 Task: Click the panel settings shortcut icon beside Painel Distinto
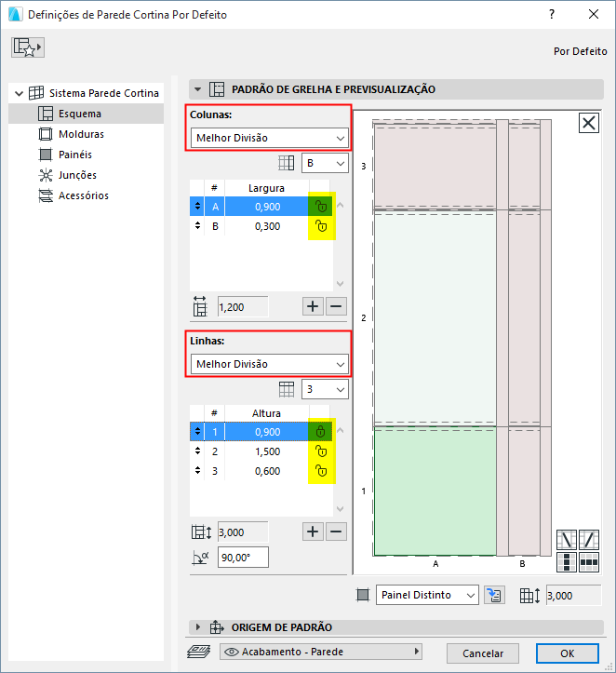point(495,595)
